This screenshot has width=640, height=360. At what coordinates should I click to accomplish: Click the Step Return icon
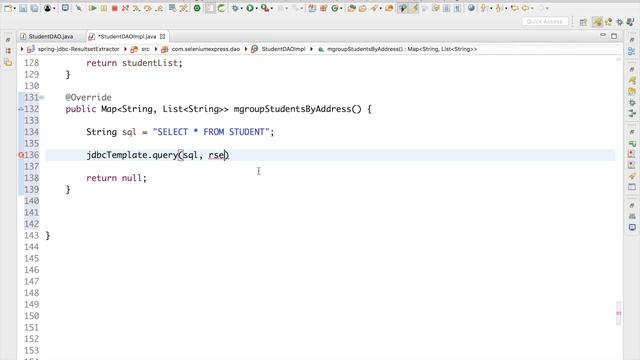pos(159,8)
